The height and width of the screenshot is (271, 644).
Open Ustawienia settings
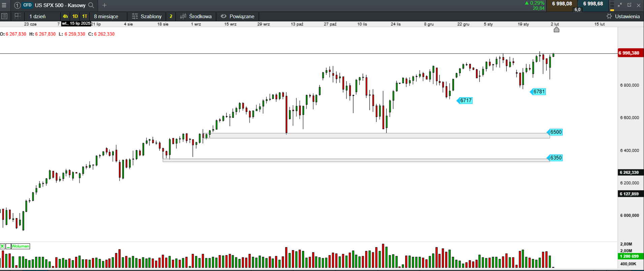click(623, 16)
